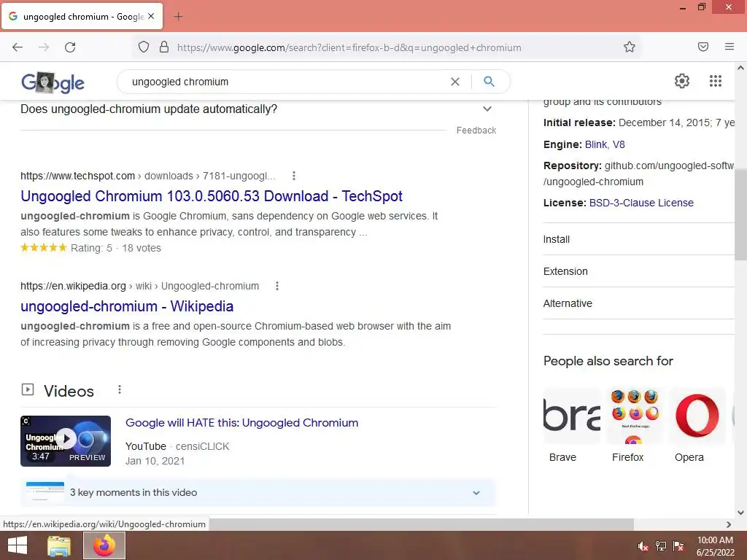Click the vertical scrollbar up arrow

tap(740, 68)
